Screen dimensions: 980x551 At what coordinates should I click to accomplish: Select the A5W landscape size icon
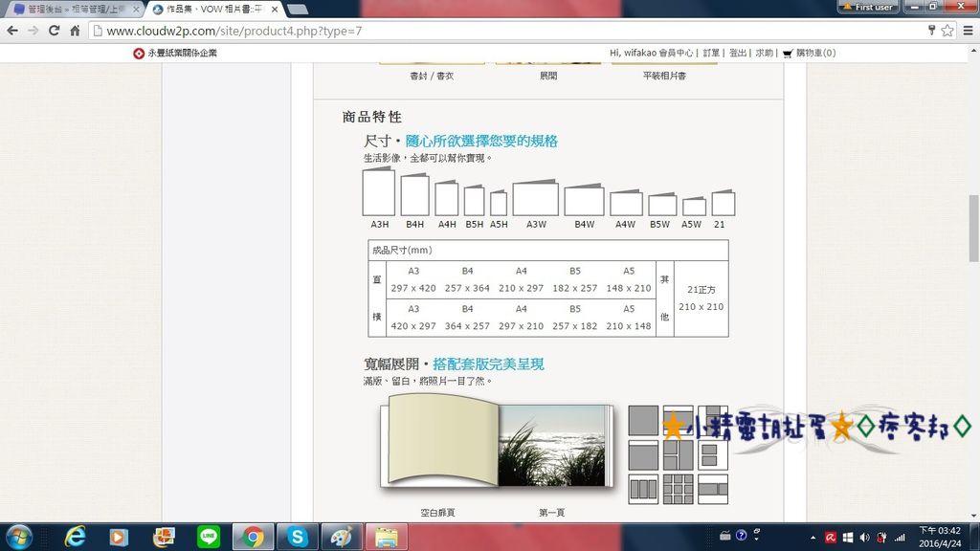[695, 207]
